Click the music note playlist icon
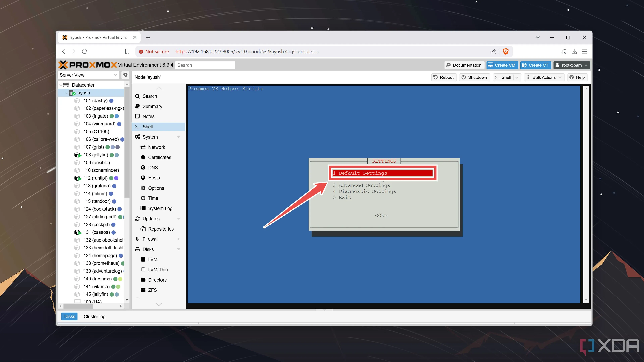This screenshot has width=644, height=362. [x=563, y=51]
